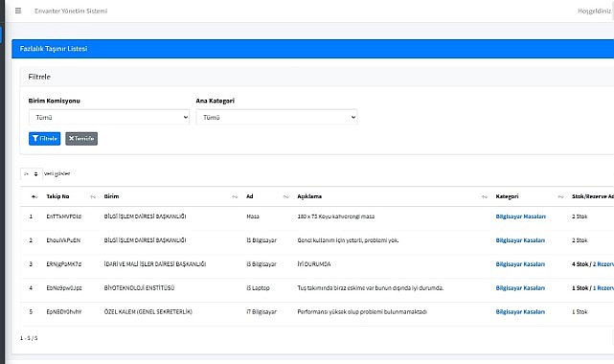Screen dimensions: 614x364
Task: Open Bilgisayar Kasaları link in the i7 Bilgisayar row
Action: coord(520,312)
